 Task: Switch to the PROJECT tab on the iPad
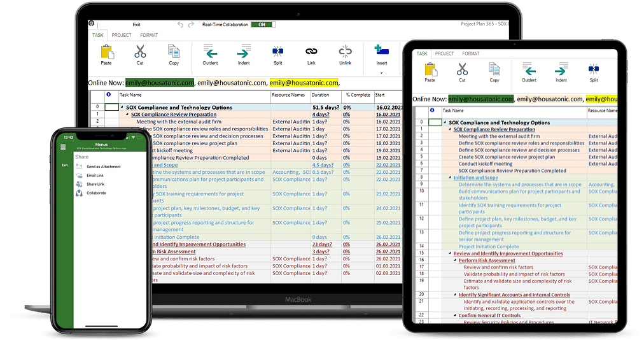coord(444,53)
